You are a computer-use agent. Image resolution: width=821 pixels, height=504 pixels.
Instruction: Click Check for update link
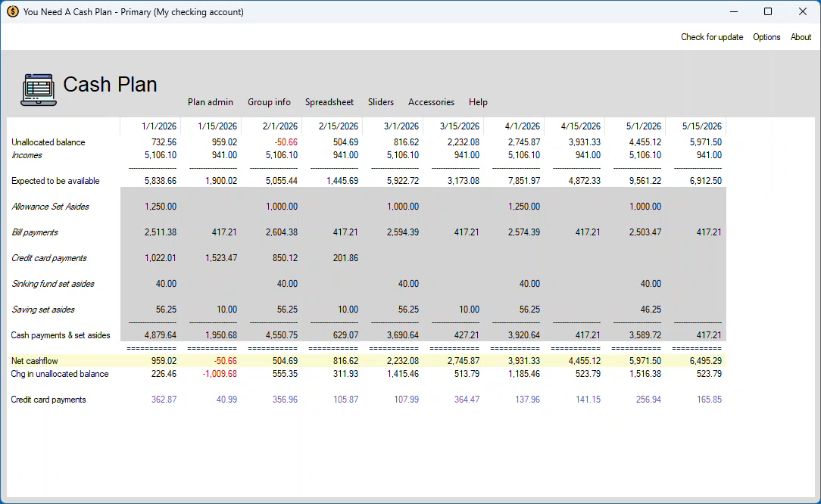pyautogui.click(x=711, y=37)
